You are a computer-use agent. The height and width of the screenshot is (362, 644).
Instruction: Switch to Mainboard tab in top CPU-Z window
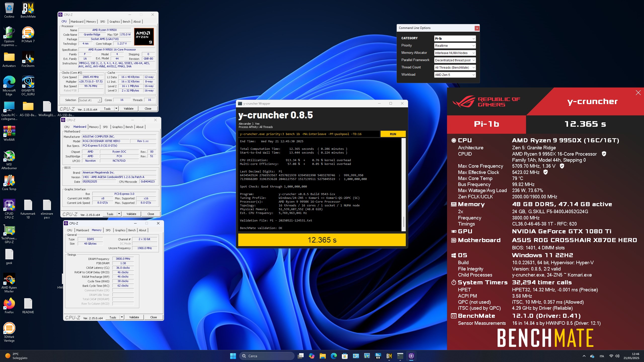77,22
